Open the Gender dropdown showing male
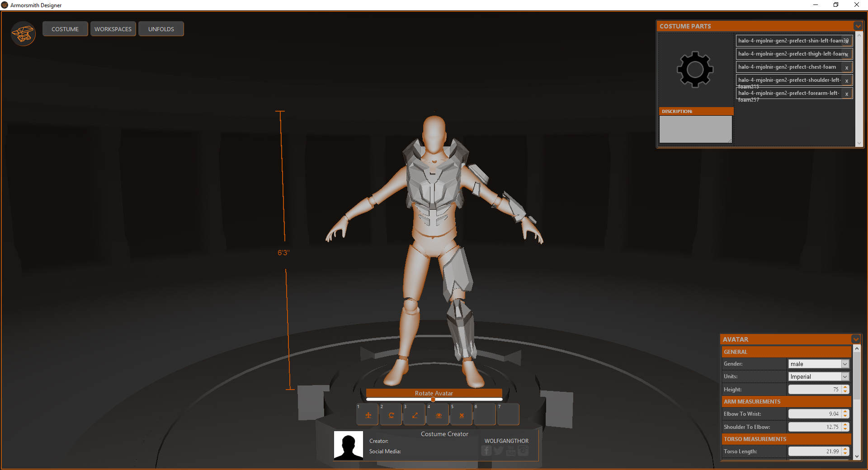868x470 pixels. (819, 364)
